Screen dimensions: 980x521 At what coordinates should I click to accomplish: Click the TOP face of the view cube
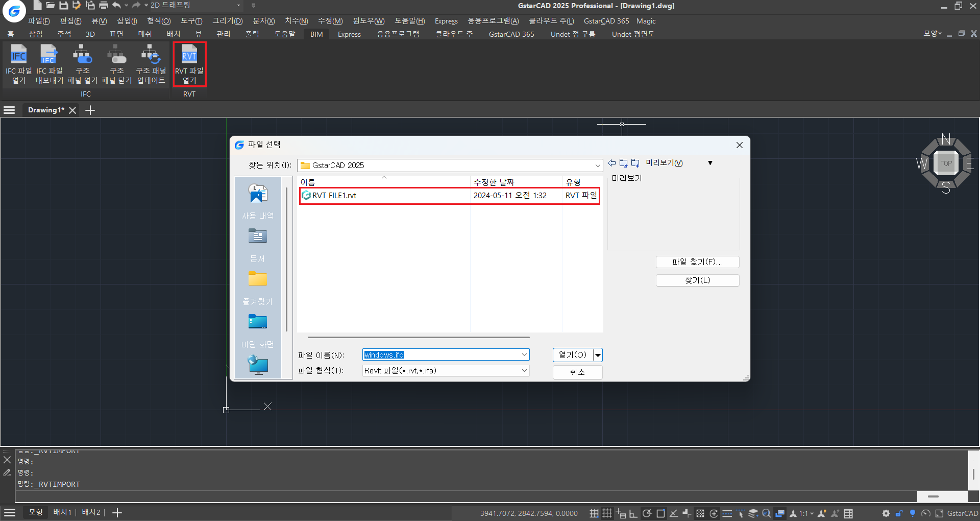point(946,163)
